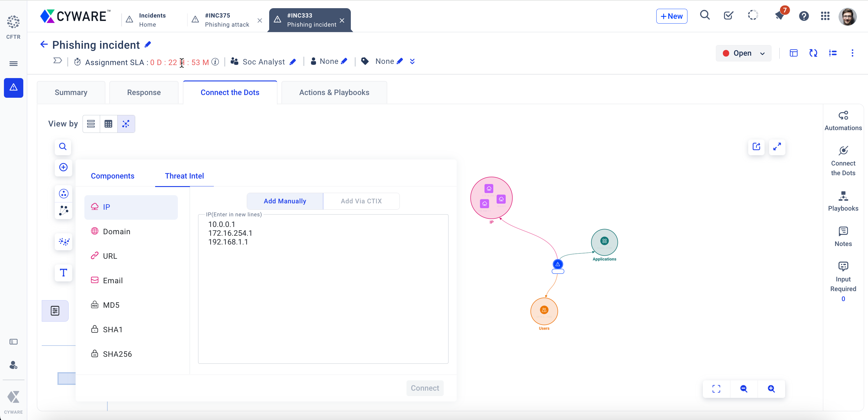Click the add node plus icon
The width and height of the screenshot is (868, 420).
point(63,167)
